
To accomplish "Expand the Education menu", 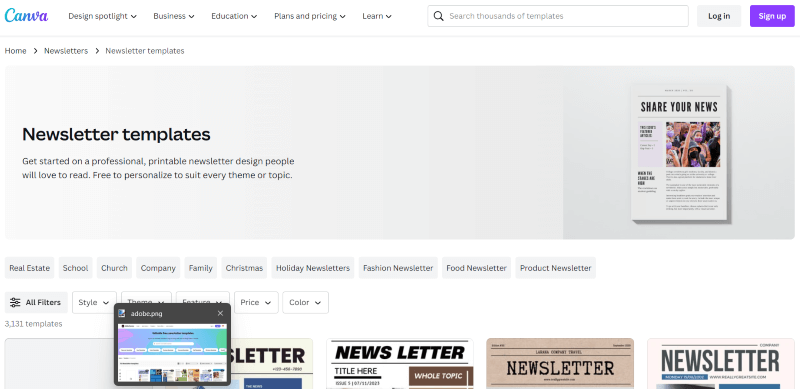I will pos(234,16).
